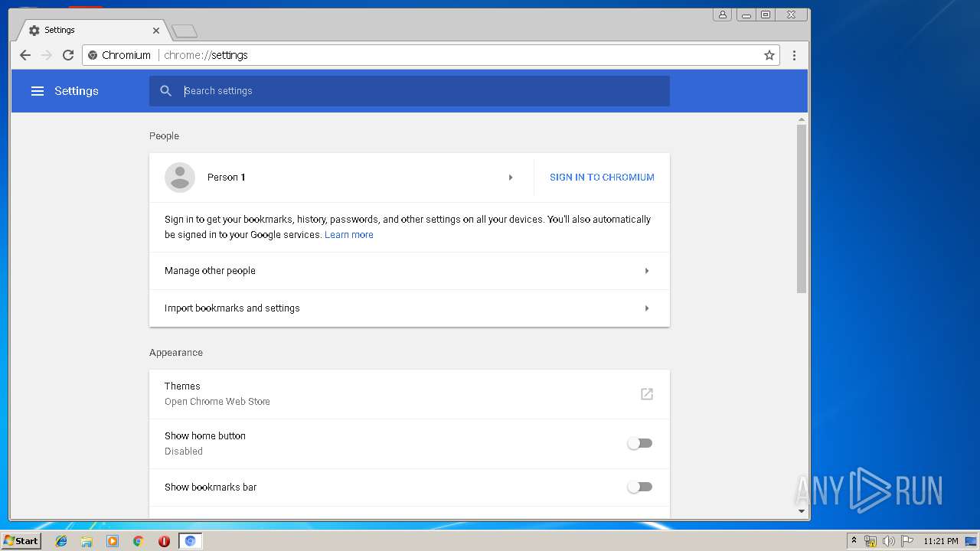Open the volume icon in the system tray

(x=888, y=541)
